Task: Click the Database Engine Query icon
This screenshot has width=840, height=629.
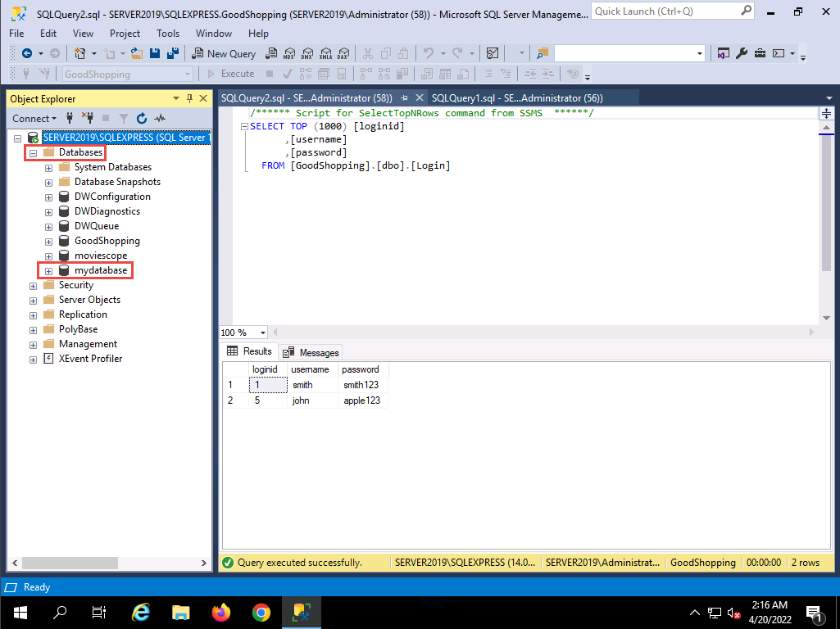Action: (x=271, y=53)
